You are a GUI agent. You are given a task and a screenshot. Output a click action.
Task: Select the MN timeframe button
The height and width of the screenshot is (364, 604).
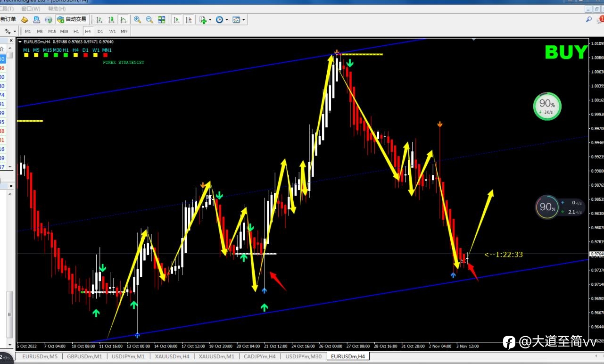[124, 32]
